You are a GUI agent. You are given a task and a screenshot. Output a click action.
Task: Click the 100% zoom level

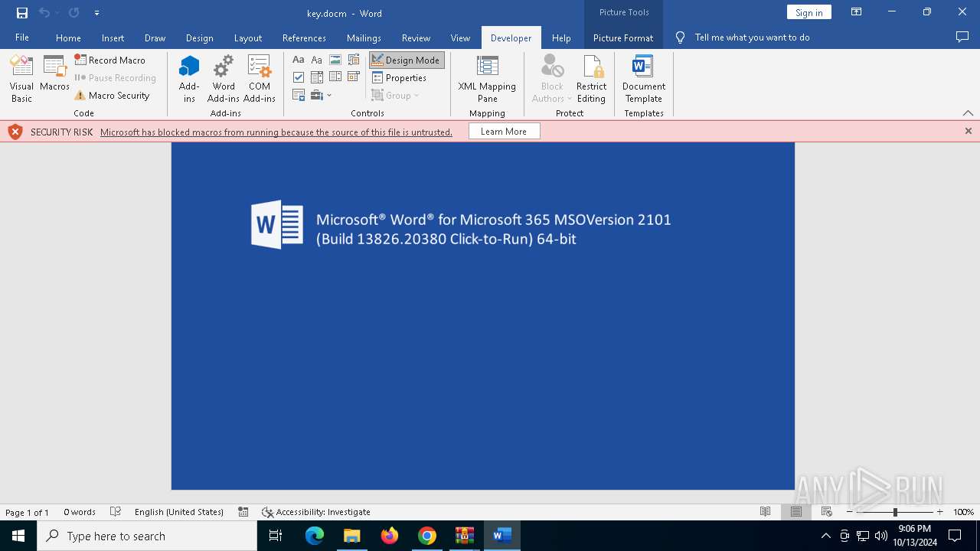[x=963, y=512]
